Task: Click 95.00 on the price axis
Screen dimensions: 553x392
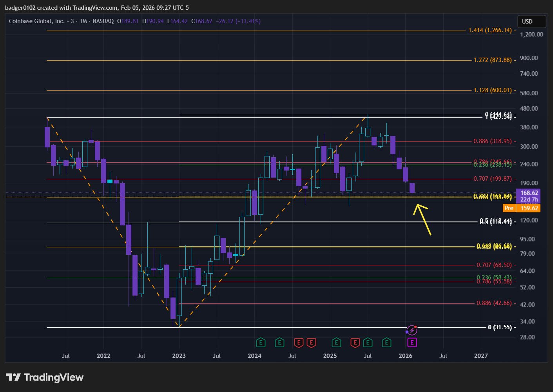Action: coord(528,239)
